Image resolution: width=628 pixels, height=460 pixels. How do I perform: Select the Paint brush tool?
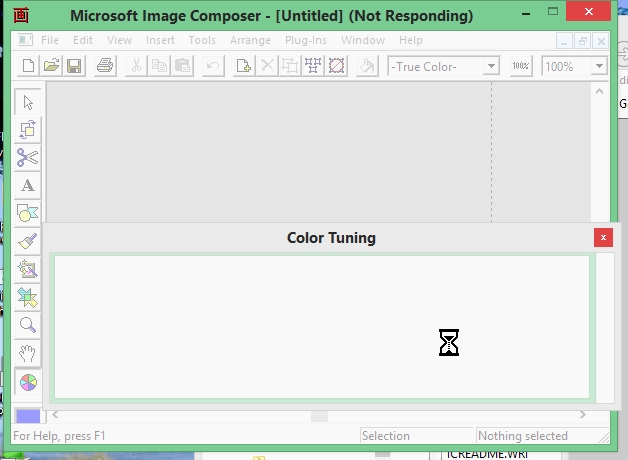coord(28,241)
